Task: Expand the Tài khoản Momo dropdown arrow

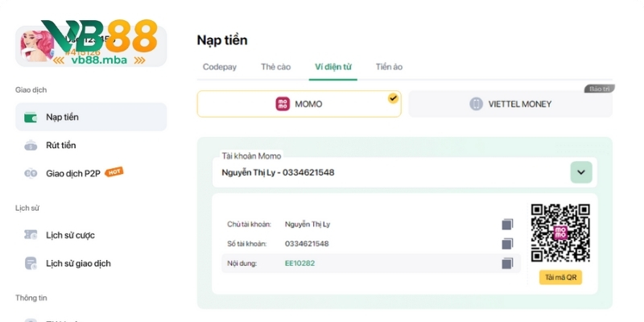Action: [x=581, y=172]
